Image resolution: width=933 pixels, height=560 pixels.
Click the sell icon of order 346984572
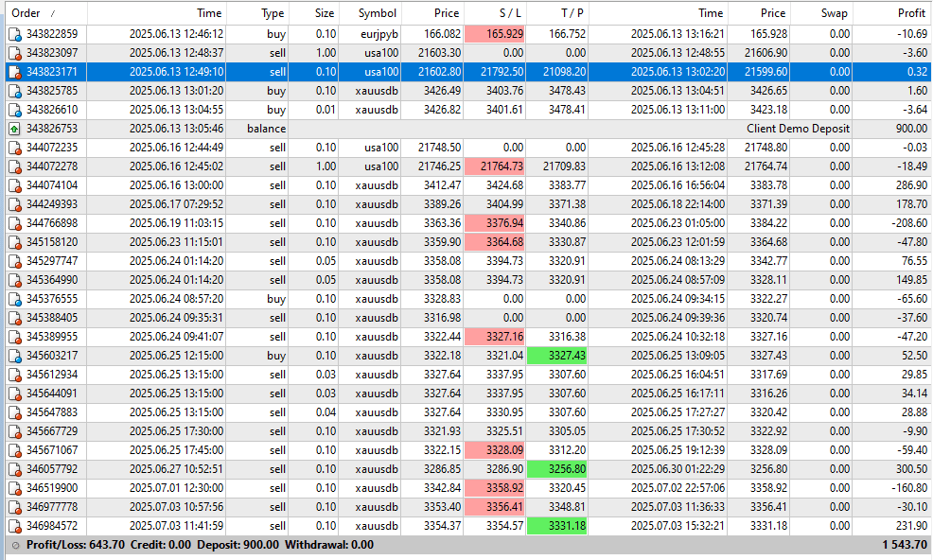pyautogui.click(x=15, y=526)
